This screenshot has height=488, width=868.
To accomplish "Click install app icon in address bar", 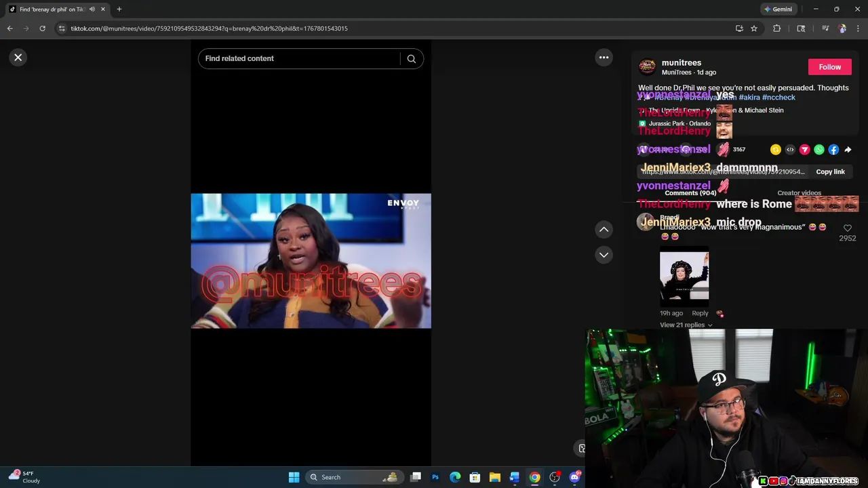I will click(x=739, y=28).
